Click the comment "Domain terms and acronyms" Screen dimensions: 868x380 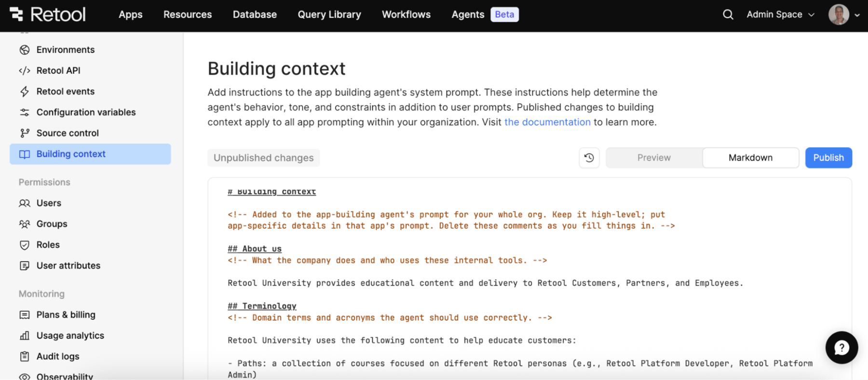390,318
